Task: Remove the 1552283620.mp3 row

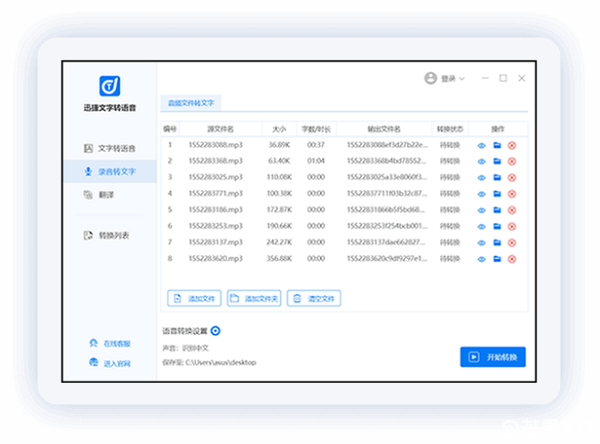Action: point(512,260)
